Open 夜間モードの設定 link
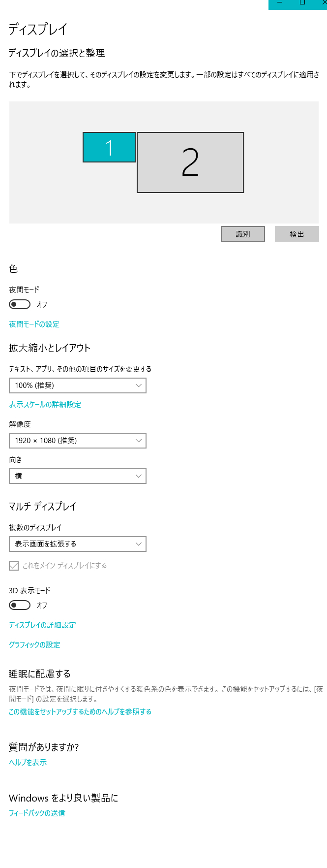The image size is (327, 868). (x=34, y=324)
